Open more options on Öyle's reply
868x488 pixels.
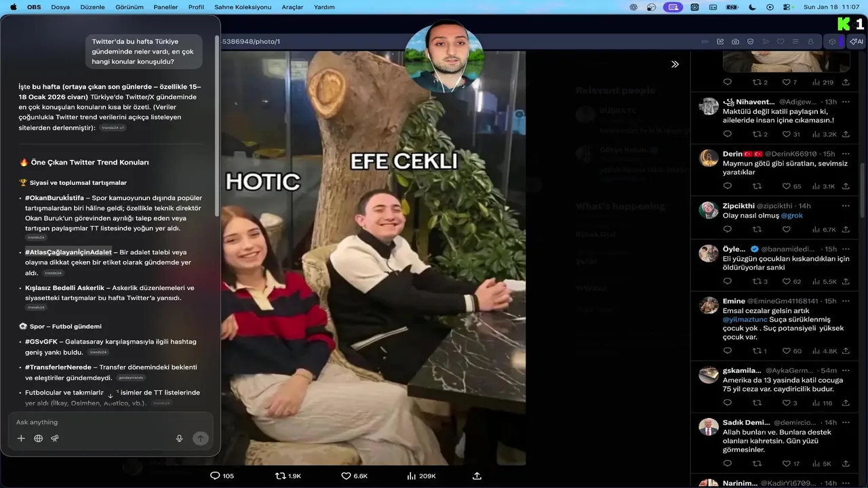coord(846,249)
